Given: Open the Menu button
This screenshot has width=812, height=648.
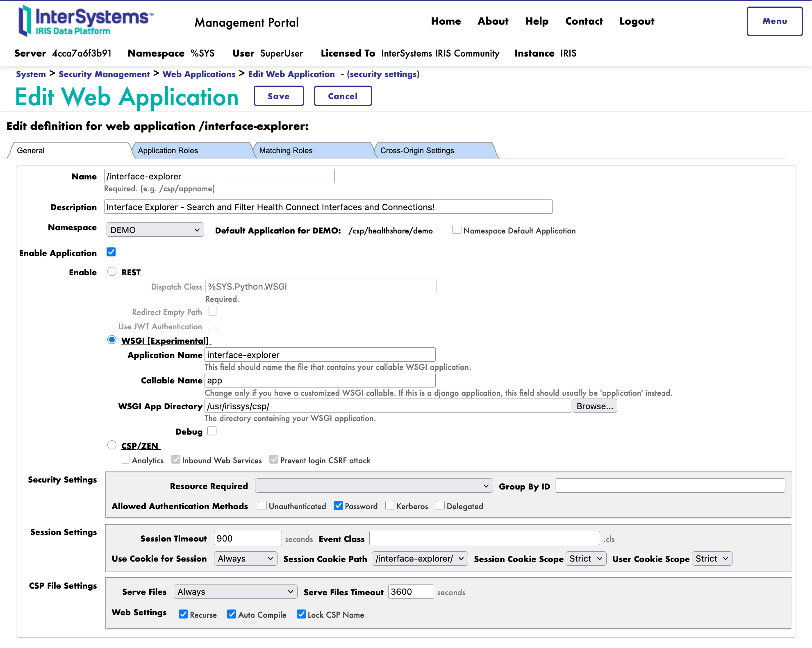Looking at the screenshot, I should click(x=774, y=21).
